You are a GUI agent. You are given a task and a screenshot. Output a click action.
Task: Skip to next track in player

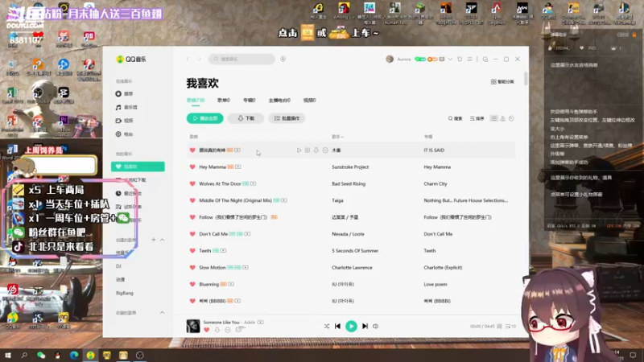click(x=365, y=327)
